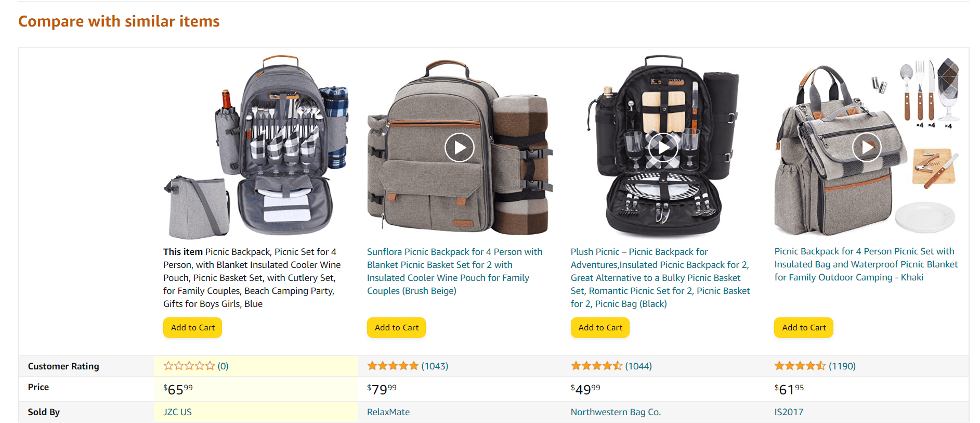The width and height of the screenshot is (980, 423).
Task: Visit seller Northwestern Bag Co.
Action: point(616,412)
